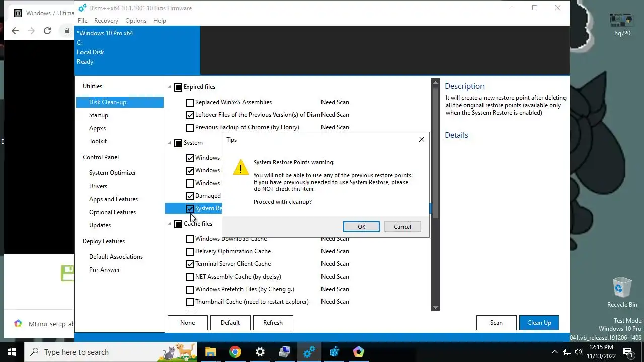
Task: Reload the page in Chrome window
Action: (x=47, y=31)
